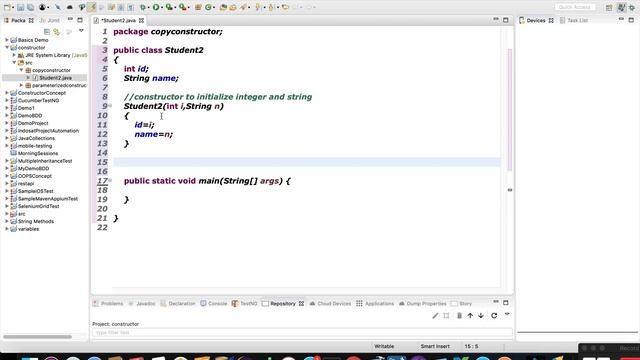Open the Cloud Devices tab
Screen dimensions: 640x360
tap(330, 304)
